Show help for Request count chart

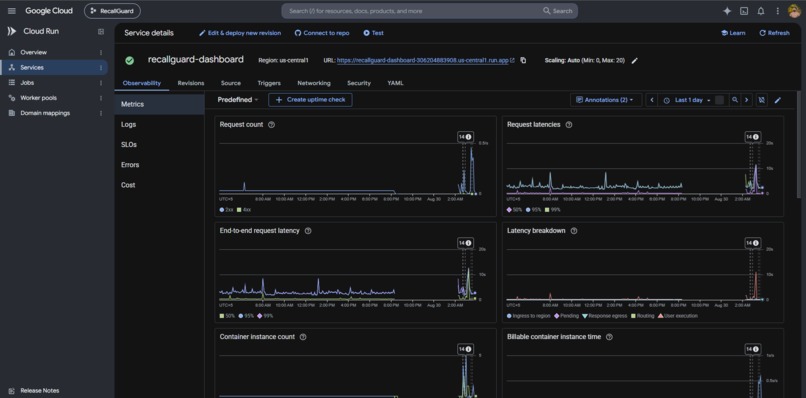[271, 124]
